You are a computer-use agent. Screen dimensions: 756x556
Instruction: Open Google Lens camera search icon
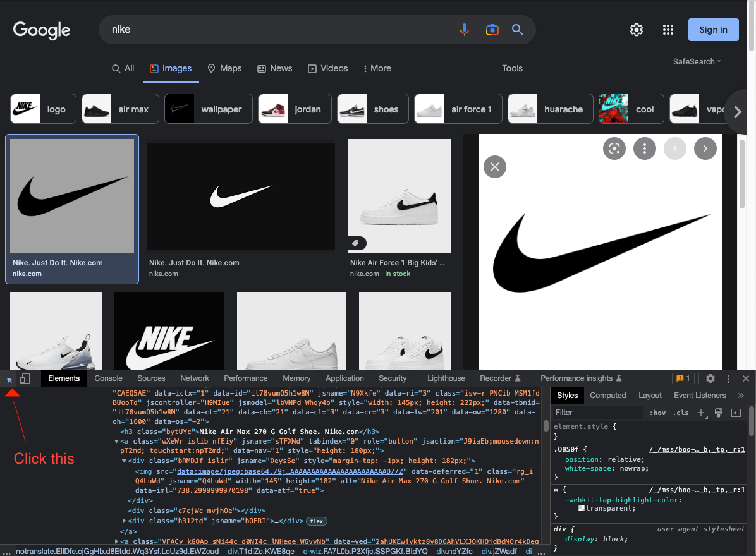[492, 30]
